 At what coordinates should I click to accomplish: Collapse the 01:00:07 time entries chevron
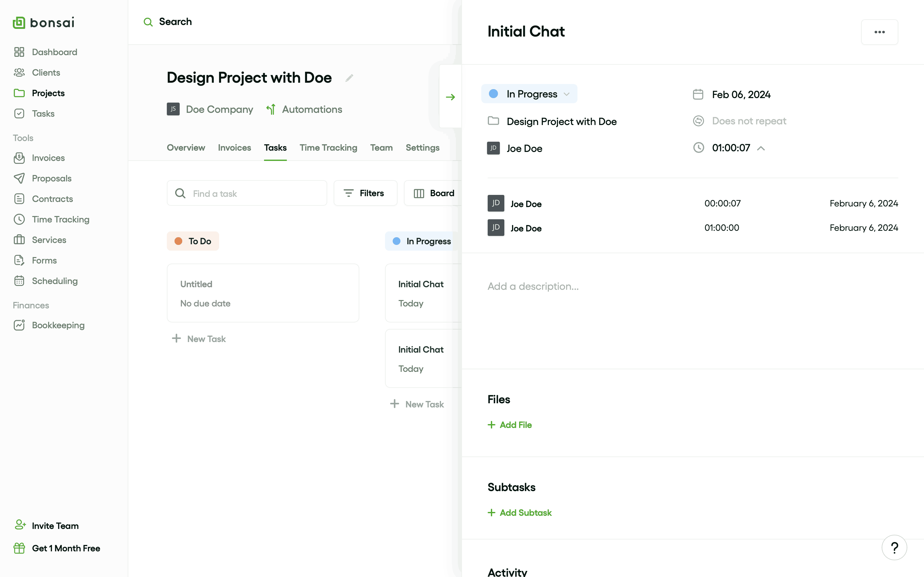pos(761,148)
